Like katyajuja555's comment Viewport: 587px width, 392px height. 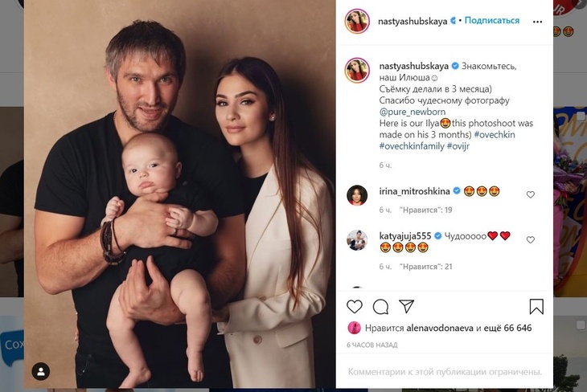(x=530, y=240)
